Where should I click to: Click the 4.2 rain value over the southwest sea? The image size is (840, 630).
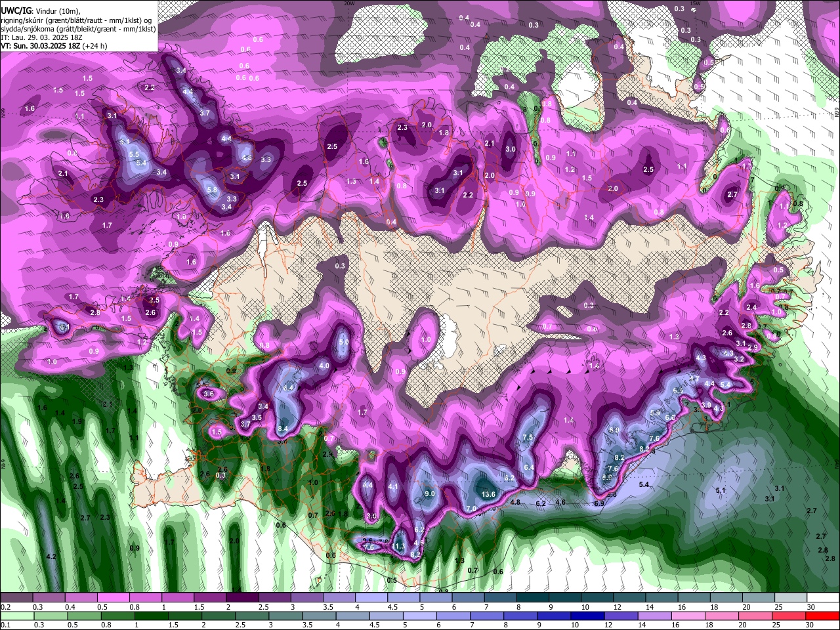[52, 557]
